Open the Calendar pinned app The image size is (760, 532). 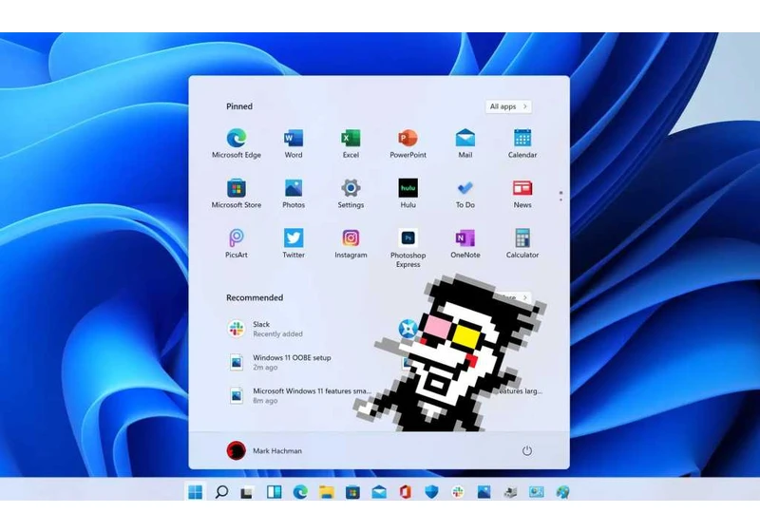(522, 143)
